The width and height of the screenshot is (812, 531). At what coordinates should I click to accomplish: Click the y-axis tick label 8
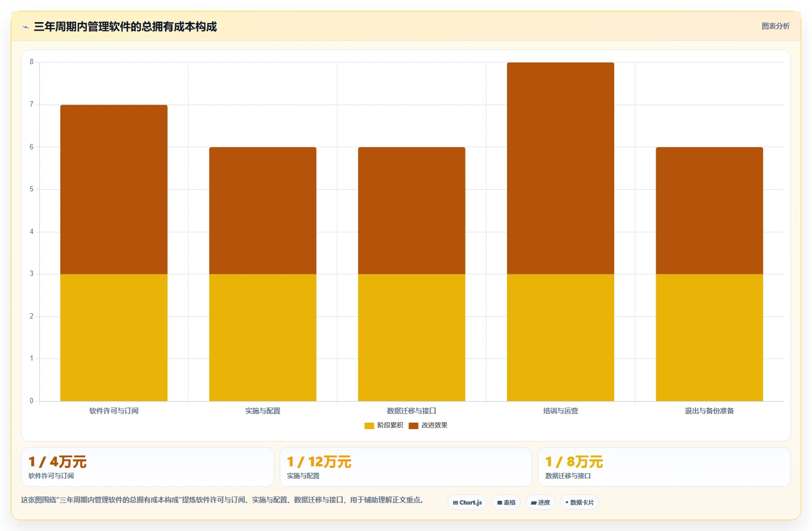31,62
